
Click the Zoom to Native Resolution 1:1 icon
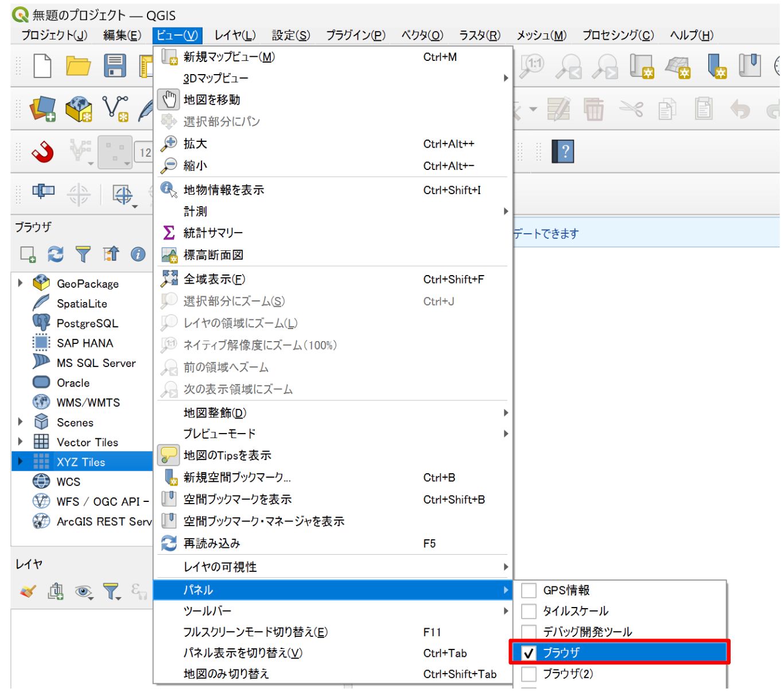532,65
